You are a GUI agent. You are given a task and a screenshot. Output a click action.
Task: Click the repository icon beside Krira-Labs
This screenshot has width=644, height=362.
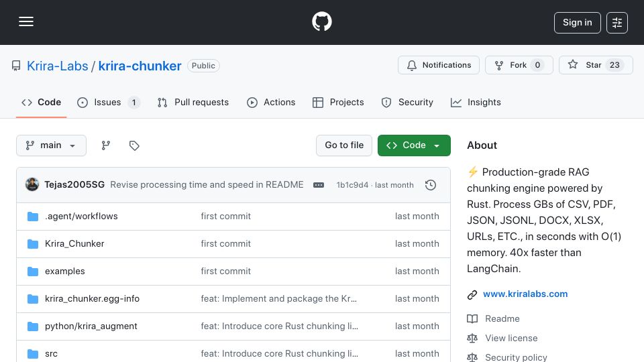click(x=16, y=66)
